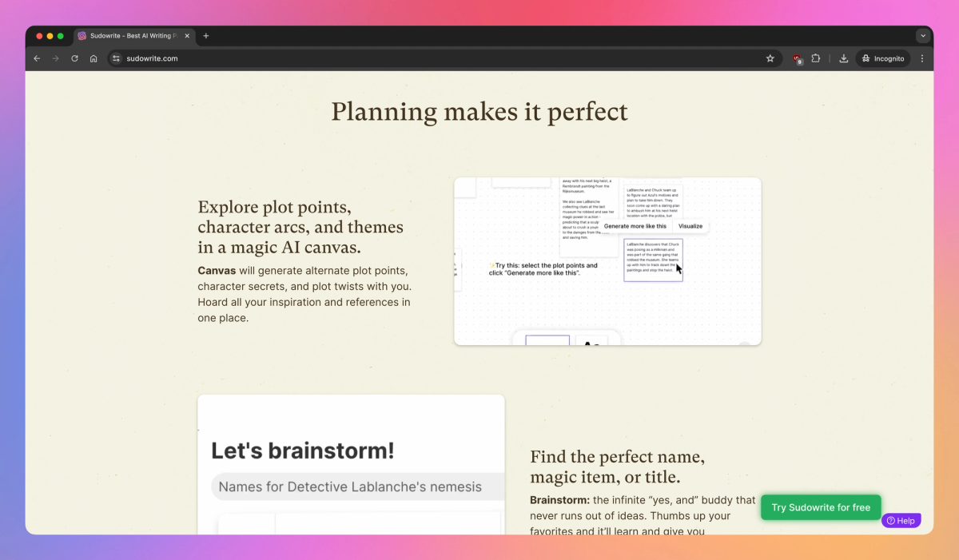Click the home icon in the toolbar
Image resolution: width=959 pixels, height=560 pixels.
[x=94, y=58]
